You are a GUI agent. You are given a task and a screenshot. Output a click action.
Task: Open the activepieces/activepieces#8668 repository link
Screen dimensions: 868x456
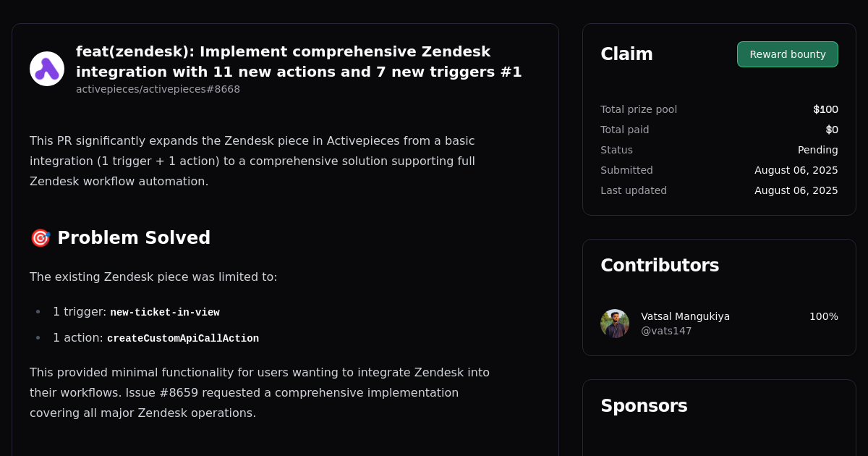tap(158, 89)
